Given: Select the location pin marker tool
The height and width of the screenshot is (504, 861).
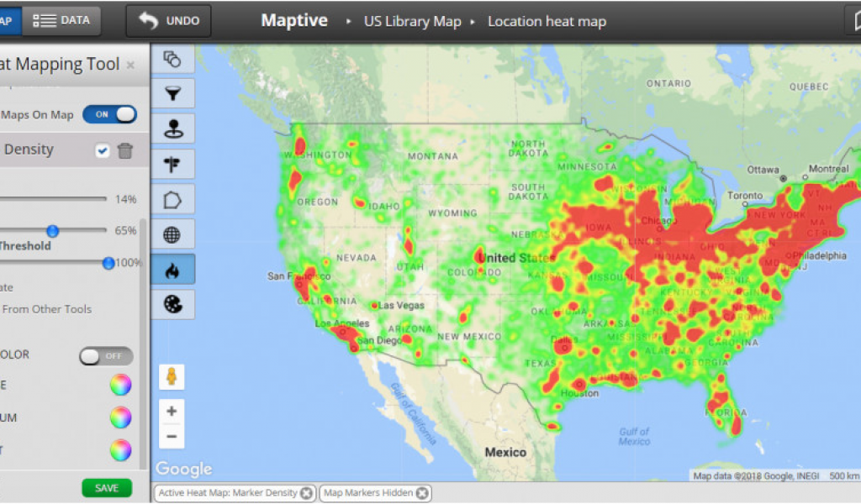Looking at the screenshot, I should pos(172,129).
